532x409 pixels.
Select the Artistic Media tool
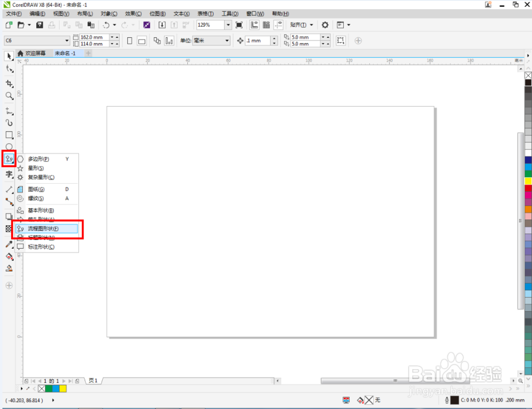10,122
